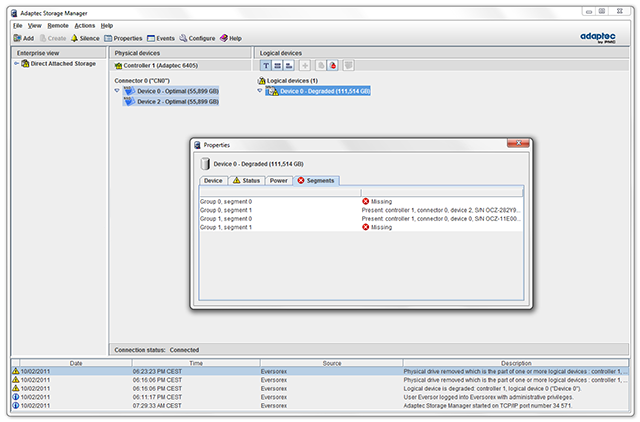Image resolution: width=640 pixels, height=422 pixels.
Task: Select the 06:23:23 PM CEST event row
Action: [x=320, y=371]
